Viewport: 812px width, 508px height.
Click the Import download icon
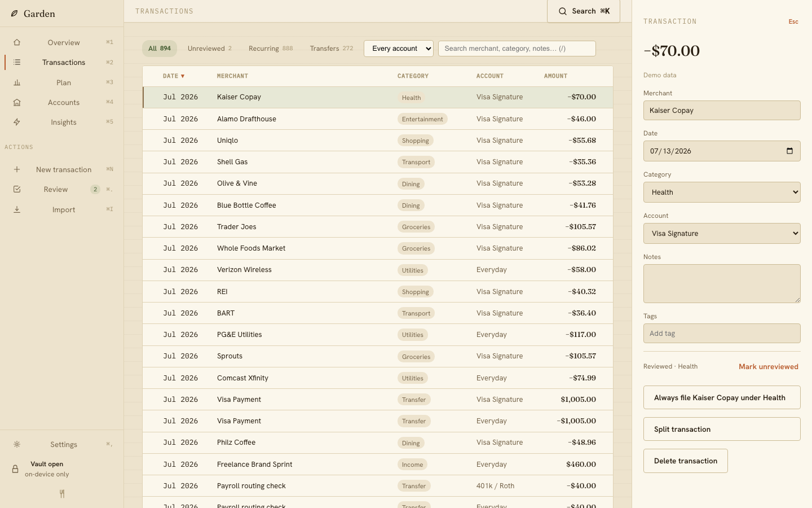(x=17, y=209)
